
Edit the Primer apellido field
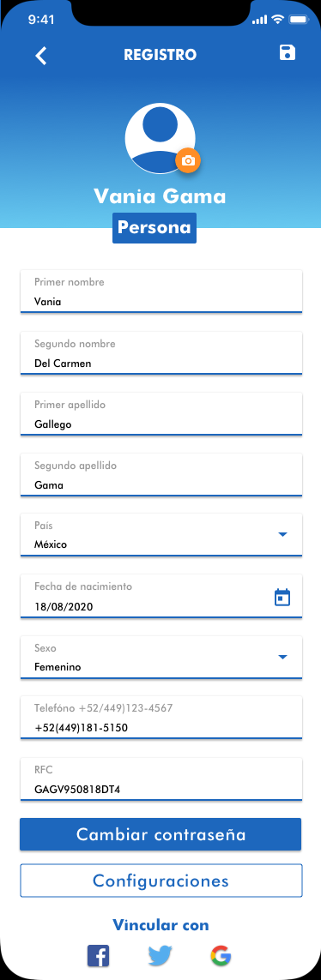(x=161, y=414)
